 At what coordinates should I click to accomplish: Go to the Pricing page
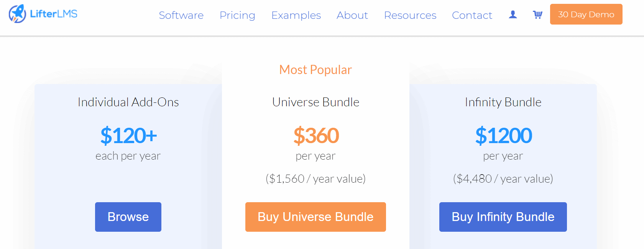[237, 15]
